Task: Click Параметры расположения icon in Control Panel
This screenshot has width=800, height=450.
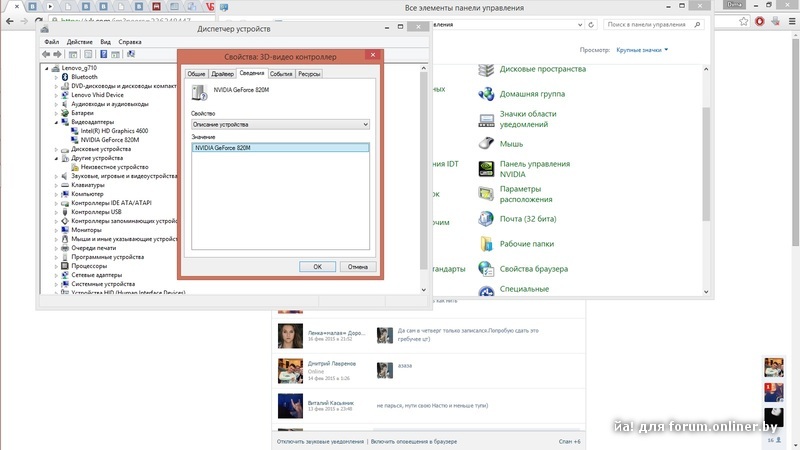Action: pyautogui.click(x=486, y=193)
